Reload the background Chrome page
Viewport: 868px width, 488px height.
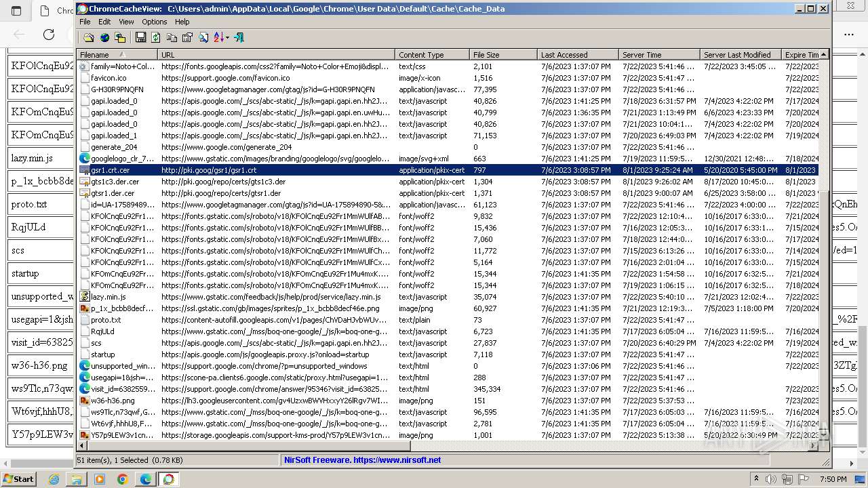tap(49, 34)
